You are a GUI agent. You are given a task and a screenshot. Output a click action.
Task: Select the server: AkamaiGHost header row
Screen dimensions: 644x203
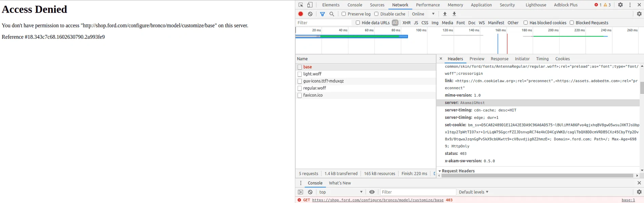pos(538,103)
